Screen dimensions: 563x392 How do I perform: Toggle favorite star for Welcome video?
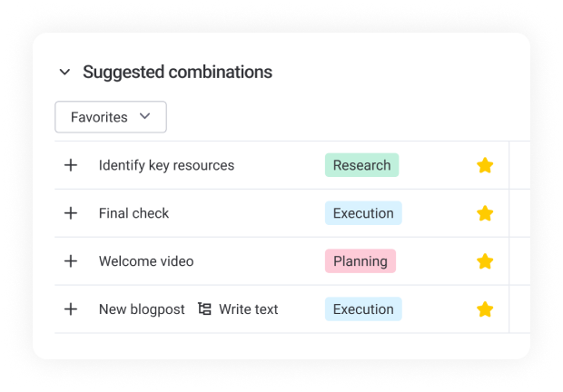485,261
